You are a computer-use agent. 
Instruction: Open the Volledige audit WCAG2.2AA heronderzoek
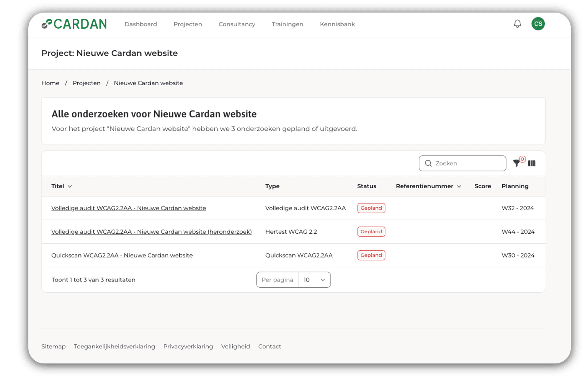coord(152,231)
